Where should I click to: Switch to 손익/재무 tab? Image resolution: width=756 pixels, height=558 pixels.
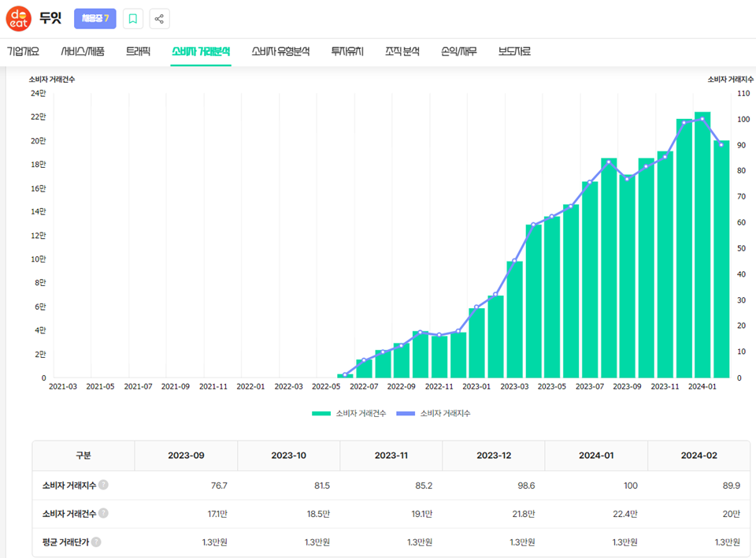tap(458, 51)
